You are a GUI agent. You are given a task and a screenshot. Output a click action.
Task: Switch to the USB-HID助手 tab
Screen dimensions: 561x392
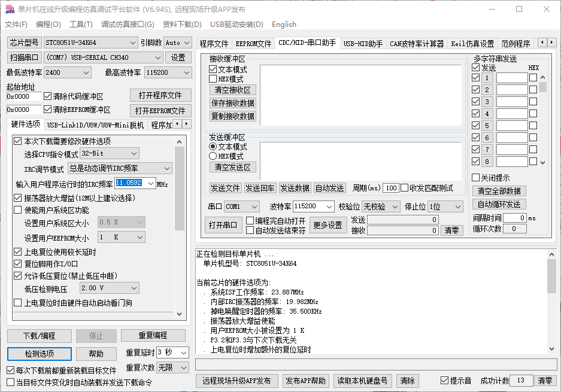[x=363, y=44]
